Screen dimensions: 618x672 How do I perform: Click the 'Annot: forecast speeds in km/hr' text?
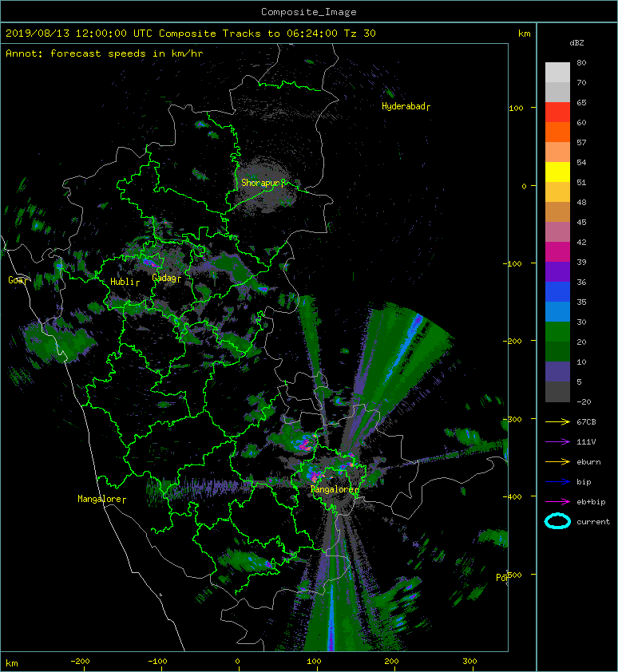(x=105, y=53)
